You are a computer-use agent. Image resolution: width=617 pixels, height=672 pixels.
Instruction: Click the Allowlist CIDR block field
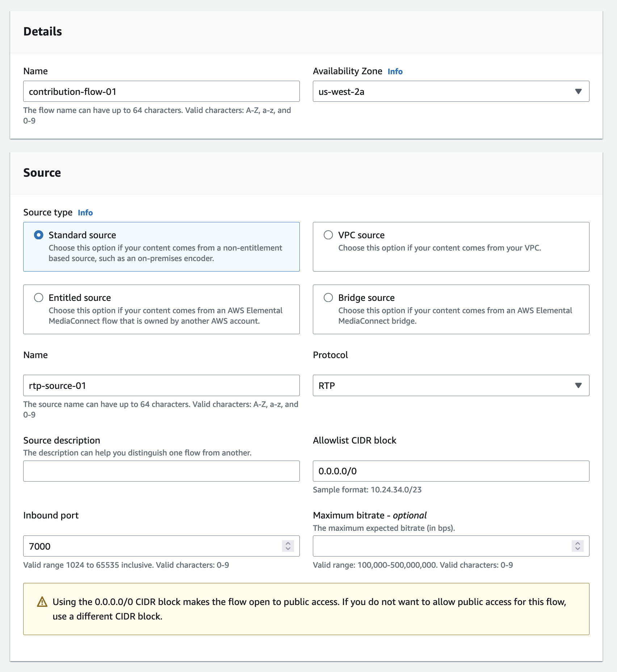pos(451,471)
